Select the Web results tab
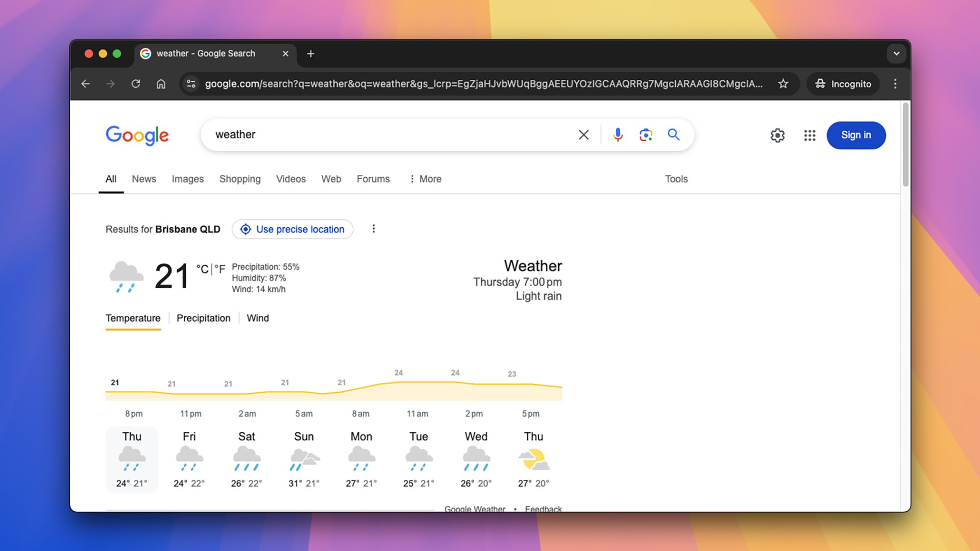 tap(331, 179)
